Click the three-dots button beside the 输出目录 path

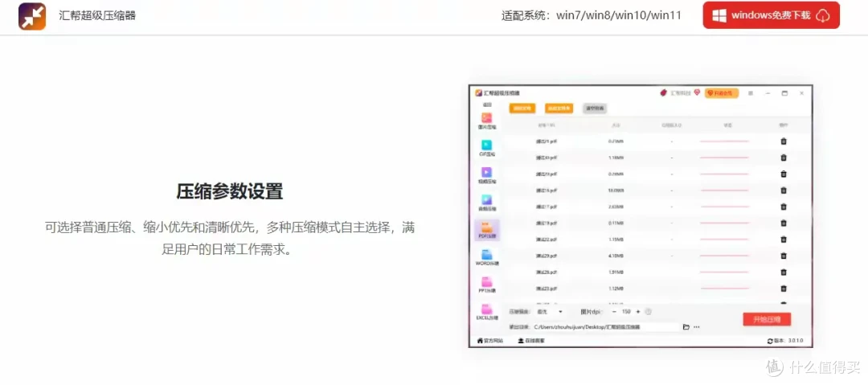[x=696, y=327]
